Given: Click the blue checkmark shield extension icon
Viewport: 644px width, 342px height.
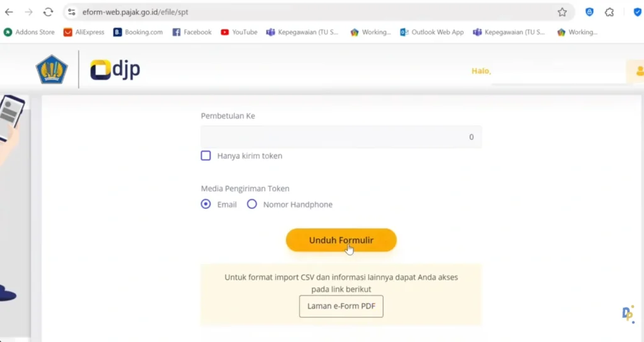Looking at the screenshot, I should point(638,12).
